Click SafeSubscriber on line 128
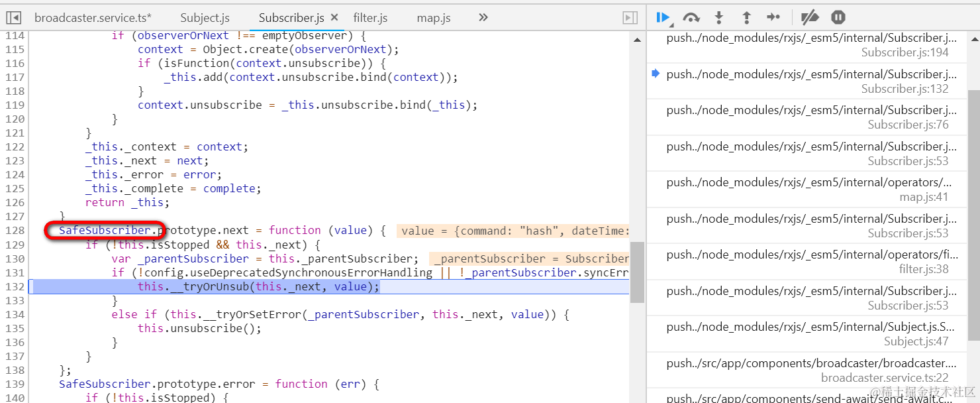This screenshot has width=980, height=403. 105,231
